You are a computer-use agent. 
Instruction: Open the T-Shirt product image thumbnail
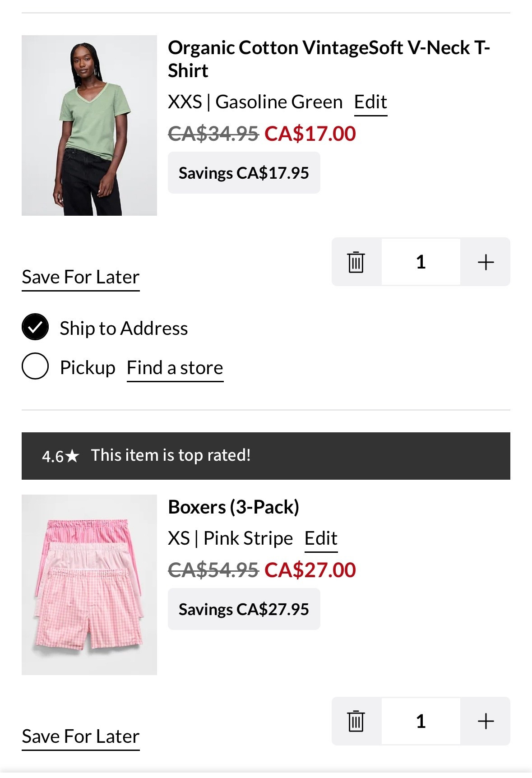click(88, 125)
